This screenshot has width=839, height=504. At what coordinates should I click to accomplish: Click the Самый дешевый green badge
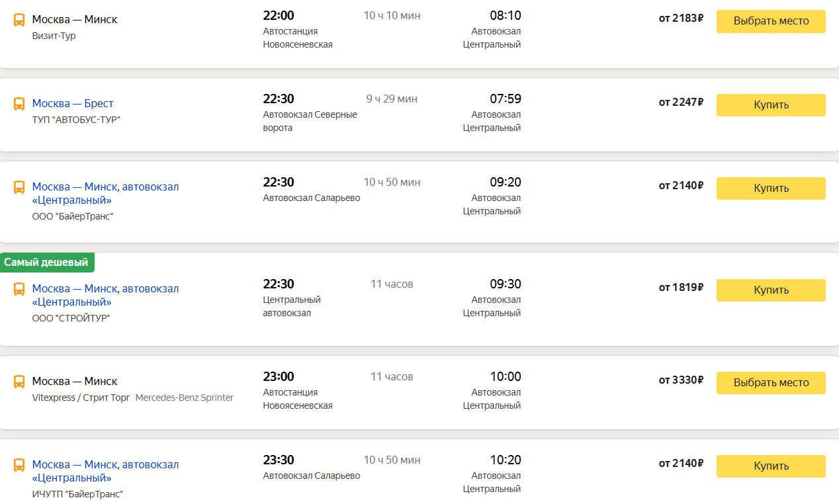click(46, 263)
